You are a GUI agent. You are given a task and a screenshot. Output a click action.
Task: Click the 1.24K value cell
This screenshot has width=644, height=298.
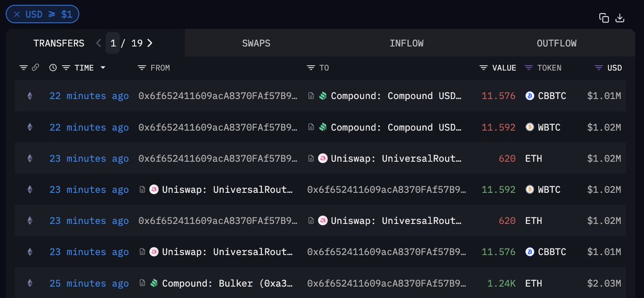coord(502,283)
